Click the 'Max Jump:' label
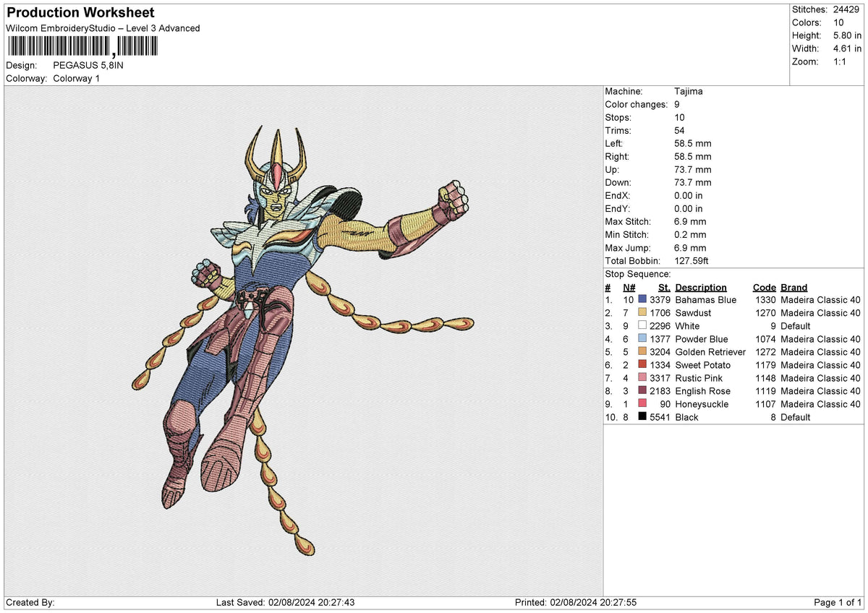 tap(627, 248)
